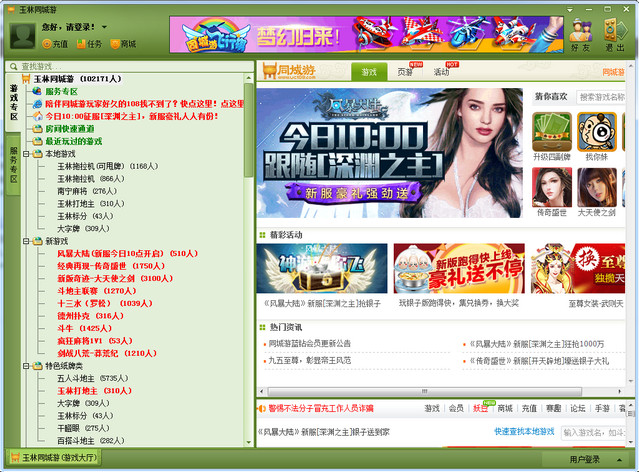
Task: Click the 梦幻归来 top banner ad
Action: [x=366, y=35]
